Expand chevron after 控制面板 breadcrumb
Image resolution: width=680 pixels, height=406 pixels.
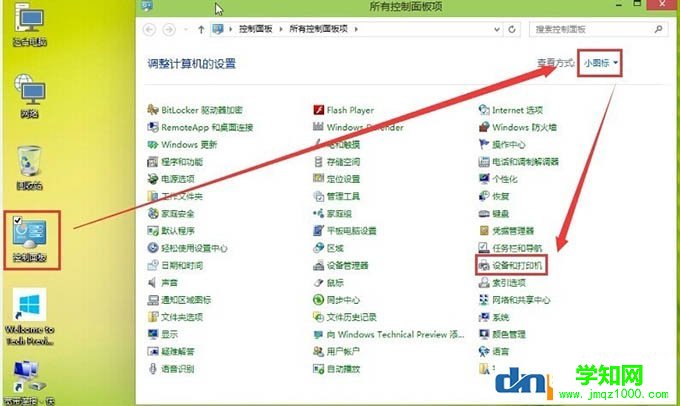(x=281, y=29)
